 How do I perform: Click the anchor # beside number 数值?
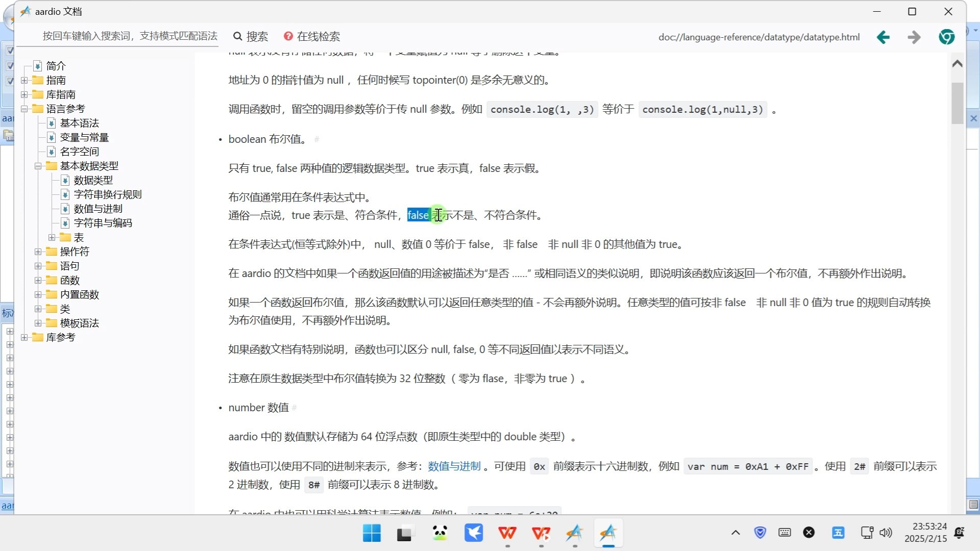pyautogui.click(x=294, y=408)
